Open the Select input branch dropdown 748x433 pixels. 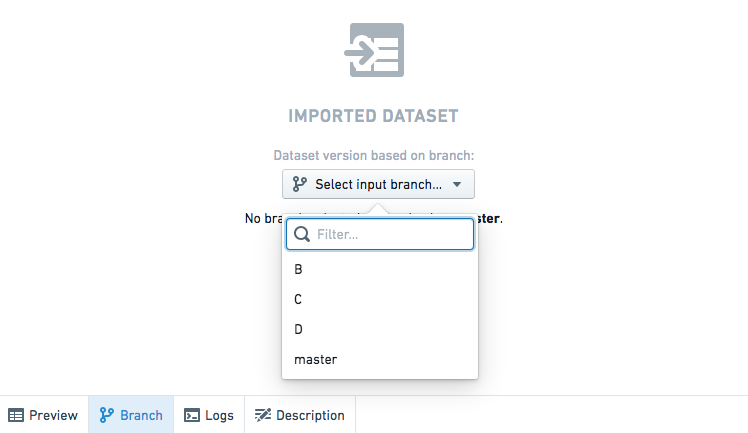click(378, 184)
